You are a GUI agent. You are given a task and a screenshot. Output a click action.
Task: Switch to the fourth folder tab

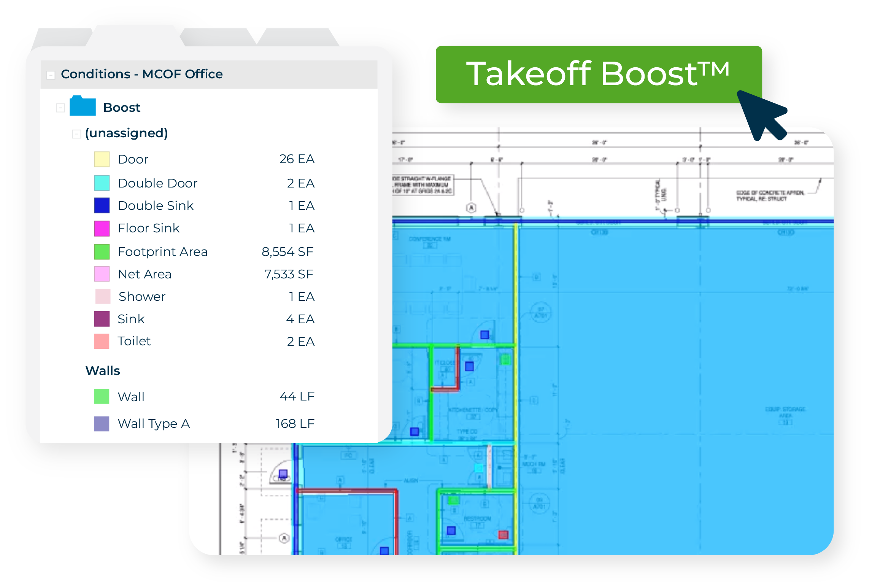tap(298, 37)
